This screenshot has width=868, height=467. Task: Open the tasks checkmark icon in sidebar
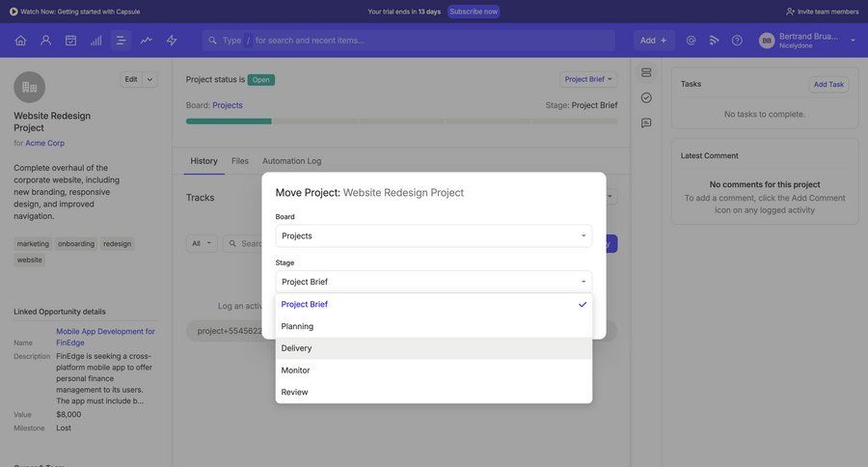point(646,97)
